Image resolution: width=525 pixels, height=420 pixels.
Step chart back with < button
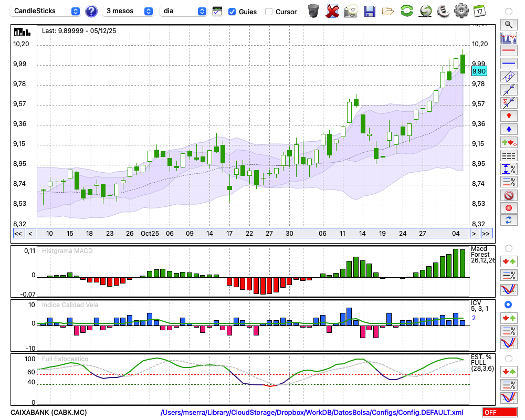click(30, 234)
